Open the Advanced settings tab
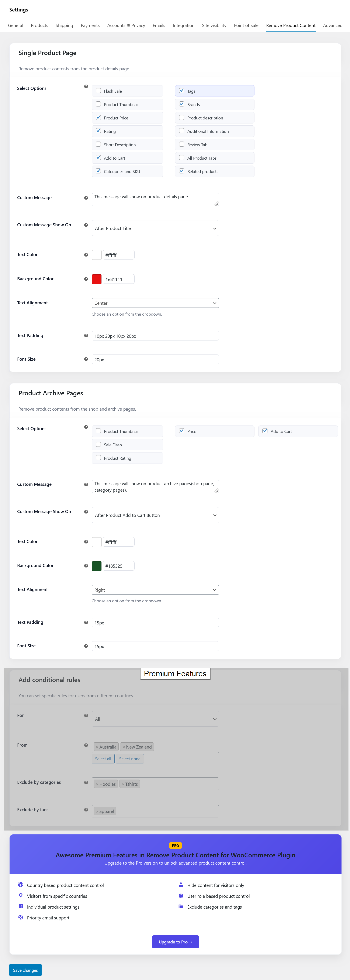Viewport: 350px width, 980px height. pyautogui.click(x=333, y=26)
